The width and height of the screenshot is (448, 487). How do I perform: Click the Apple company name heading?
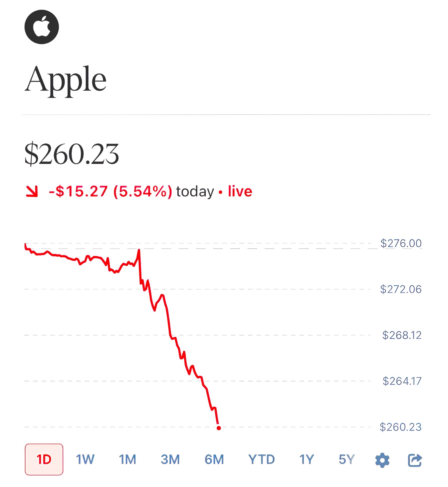66,80
